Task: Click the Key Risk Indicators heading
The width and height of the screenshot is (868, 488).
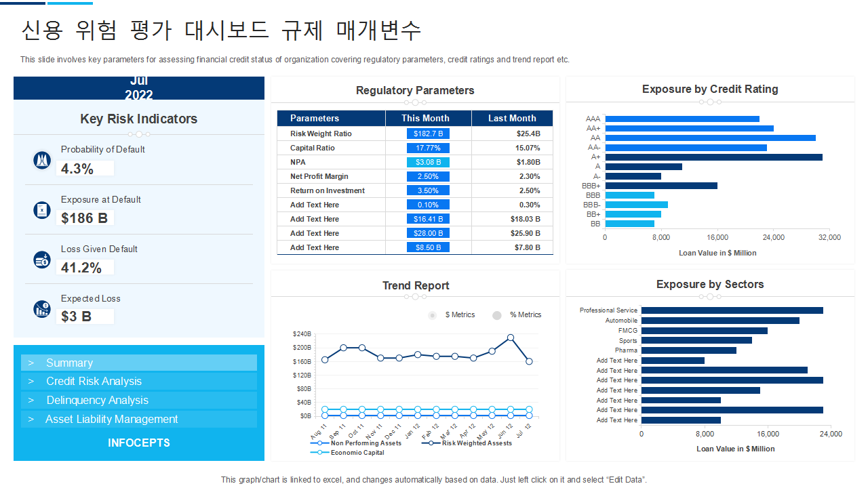Action: click(139, 119)
